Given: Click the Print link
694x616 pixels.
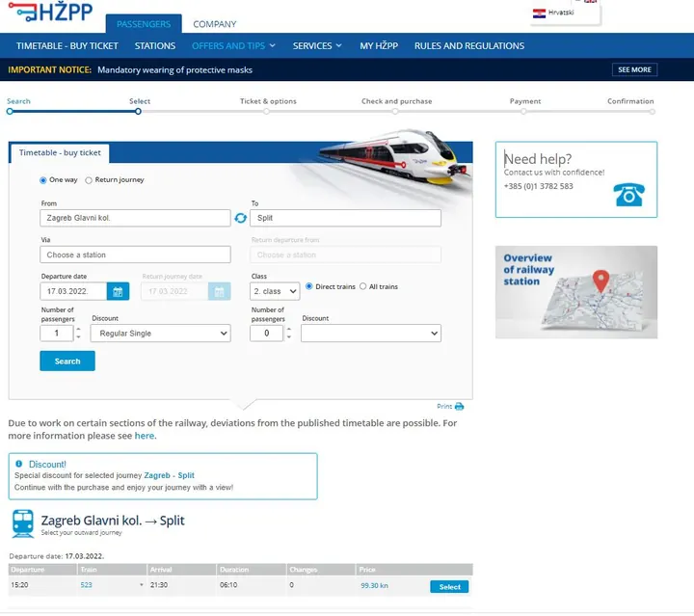Looking at the screenshot, I should pyautogui.click(x=444, y=406).
